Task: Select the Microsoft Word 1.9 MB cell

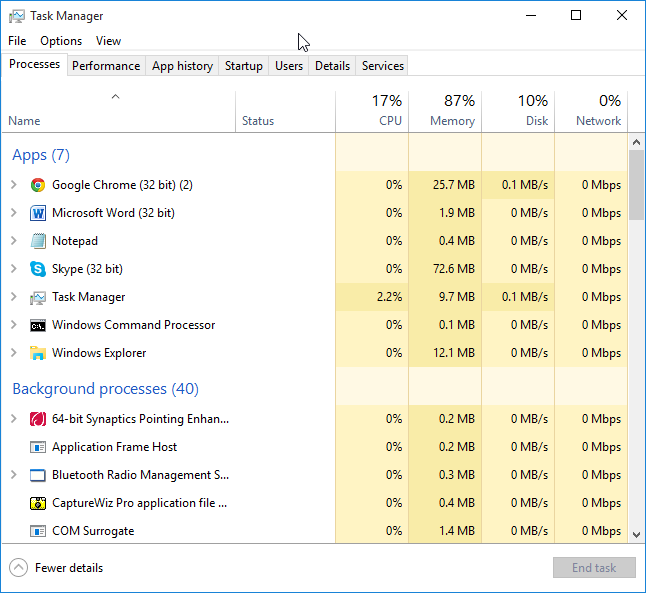Action: [445, 213]
